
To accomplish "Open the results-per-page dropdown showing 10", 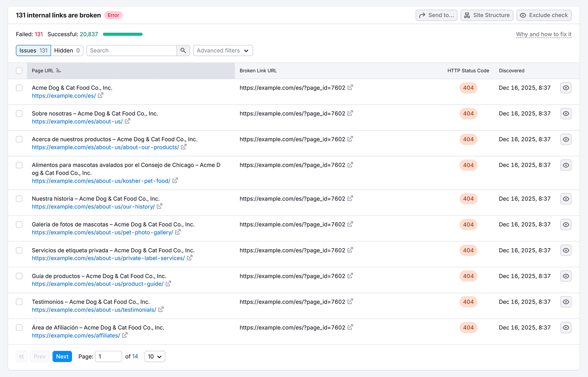I will tap(154, 356).
